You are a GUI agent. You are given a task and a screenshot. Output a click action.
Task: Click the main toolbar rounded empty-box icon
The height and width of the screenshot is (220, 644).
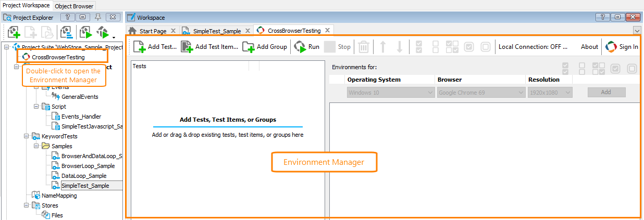tap(486, 47)
